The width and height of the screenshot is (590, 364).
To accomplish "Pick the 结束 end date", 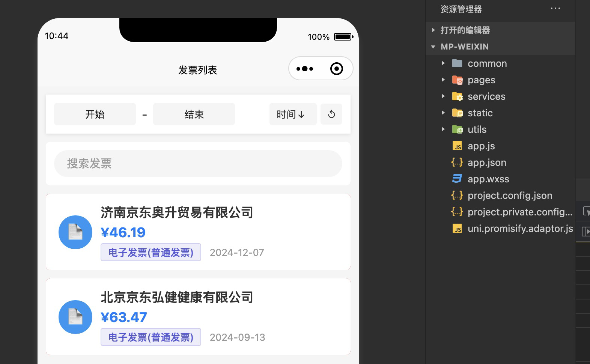I will click(x=194, y=114).
